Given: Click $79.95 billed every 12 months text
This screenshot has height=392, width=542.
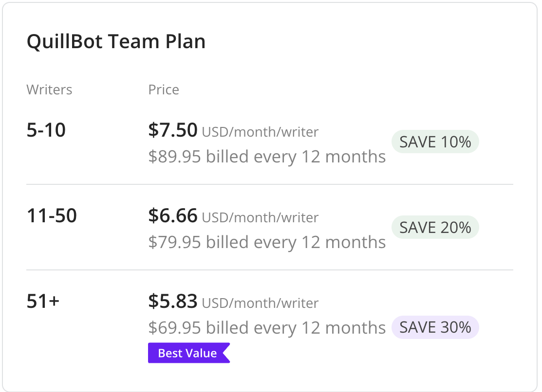Looking at the screenshot, I should 267,242.
